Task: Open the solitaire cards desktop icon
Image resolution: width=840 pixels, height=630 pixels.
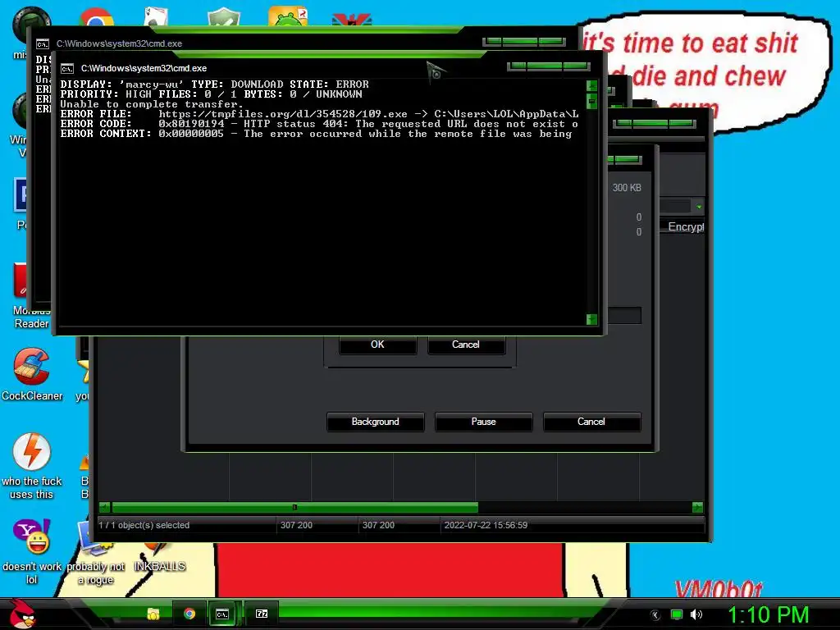Action: [x=156, y=18]
